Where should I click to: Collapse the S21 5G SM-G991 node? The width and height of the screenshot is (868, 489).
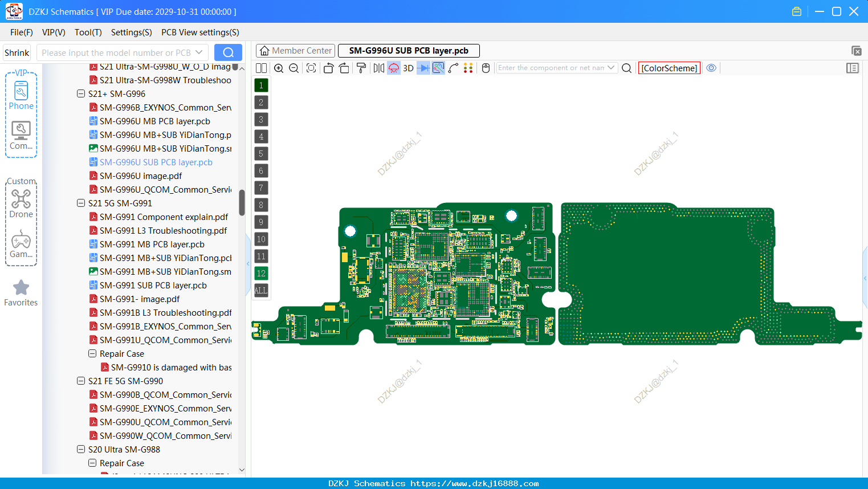pyautogui.click(x=81, y=203)
